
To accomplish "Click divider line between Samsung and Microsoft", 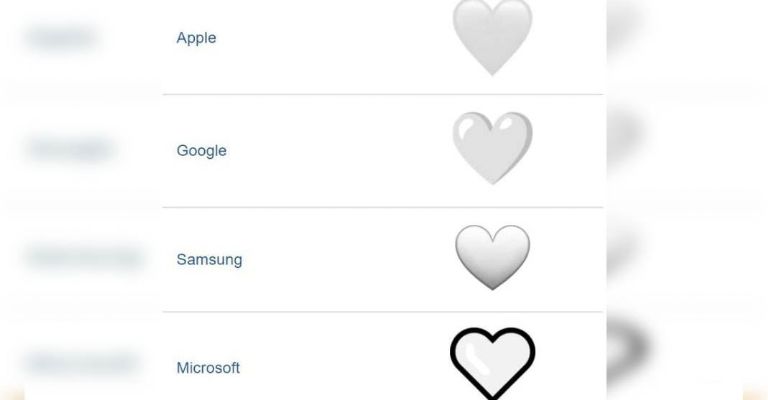I will (x=384, y=312).
